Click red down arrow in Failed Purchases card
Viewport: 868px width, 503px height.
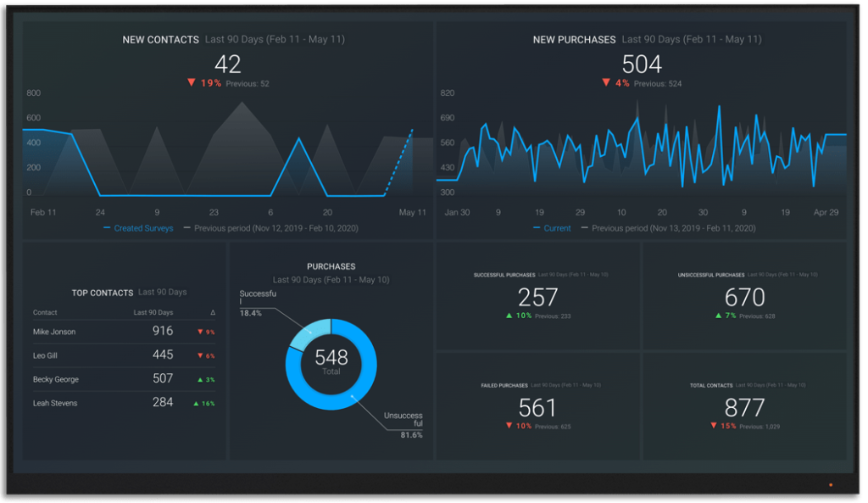tap(509, 426)
